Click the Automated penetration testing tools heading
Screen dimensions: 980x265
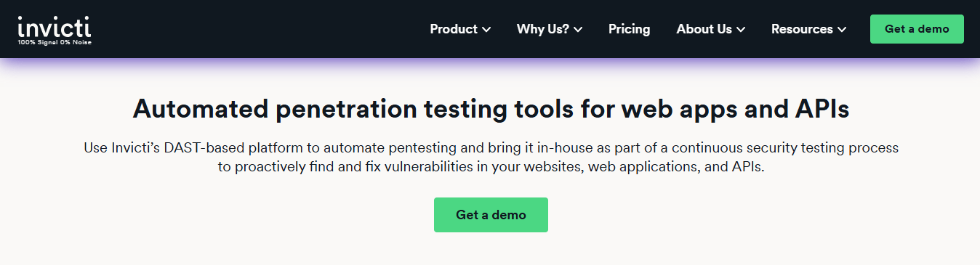point(491,109)
